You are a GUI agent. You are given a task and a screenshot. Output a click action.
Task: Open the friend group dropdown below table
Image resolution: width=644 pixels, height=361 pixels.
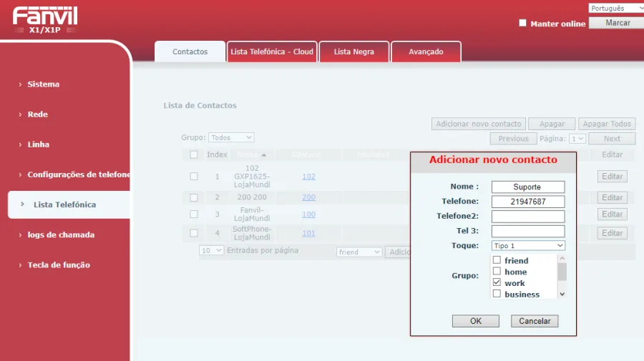[x=359, y=252]
